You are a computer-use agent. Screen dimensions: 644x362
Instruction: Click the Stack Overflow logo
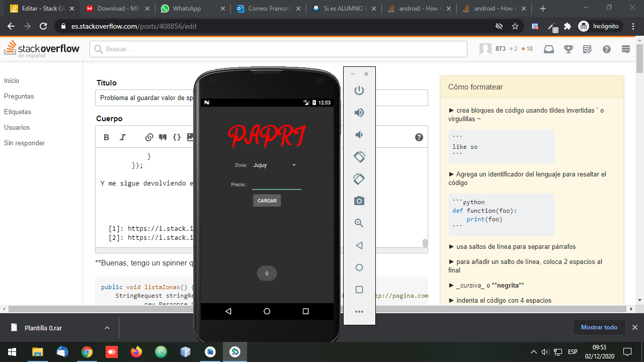pos(42,49)
